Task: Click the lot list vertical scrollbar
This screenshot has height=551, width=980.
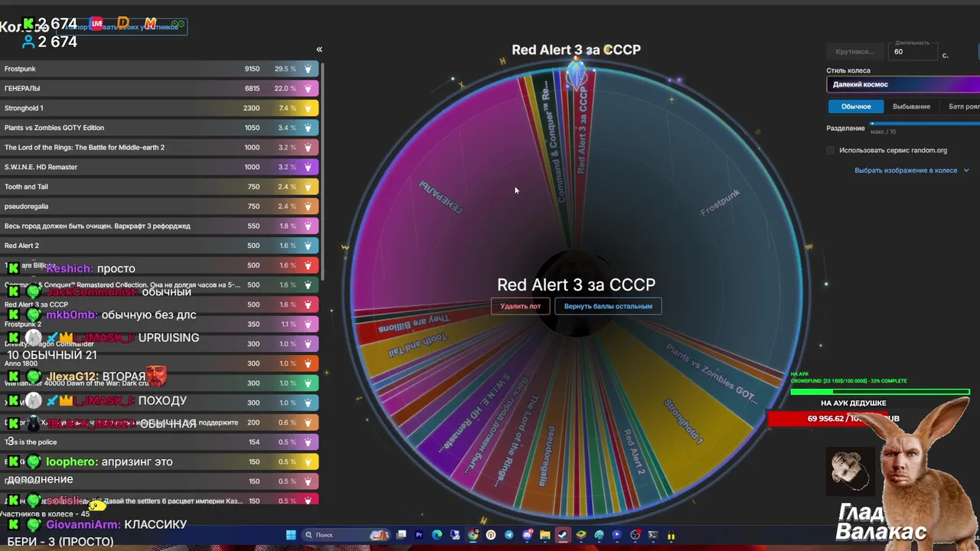Action: tap(323, 170)
